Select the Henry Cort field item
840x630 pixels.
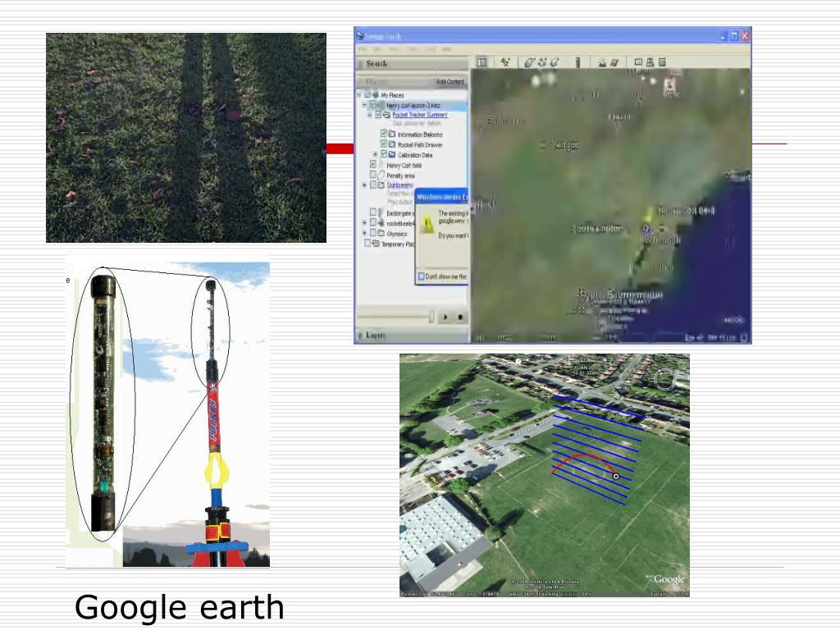(x=404, y=166)
